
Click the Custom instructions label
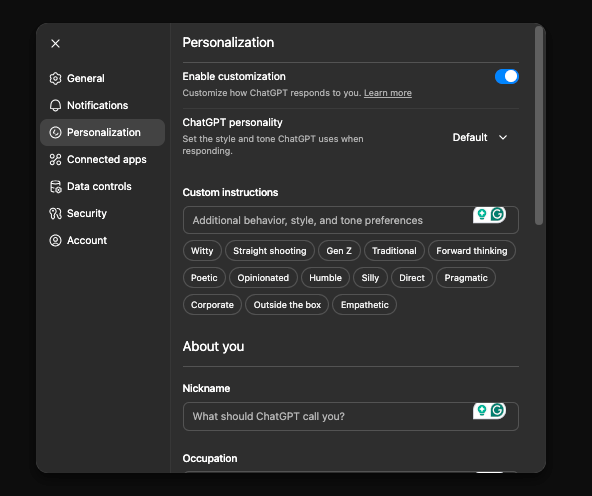230,193
